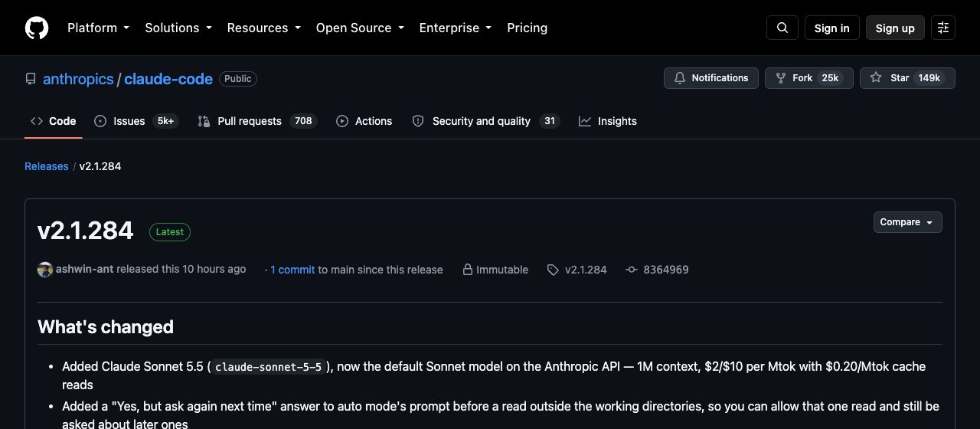The width and height of the screenshot is (980, 429).
Task: Expand the Enterprise menu
Action: [x=455, y=28]
